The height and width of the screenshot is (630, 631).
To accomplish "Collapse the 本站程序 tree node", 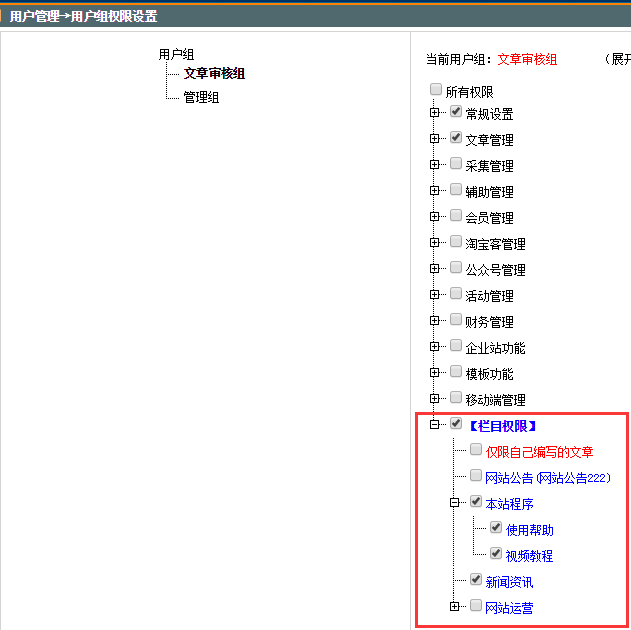I will click(455, 503).
